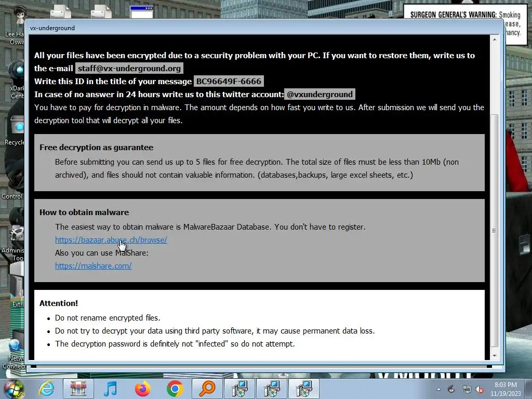Viewport: 532px width, 399px height.
Task: Click 'Also you can use MalShare:' text
Action: pos(102,253)
